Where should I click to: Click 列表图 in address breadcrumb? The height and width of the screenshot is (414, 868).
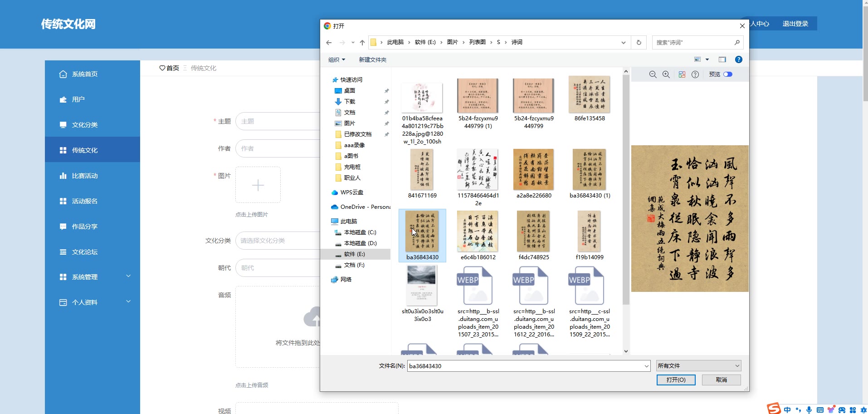tap(477, 42)
